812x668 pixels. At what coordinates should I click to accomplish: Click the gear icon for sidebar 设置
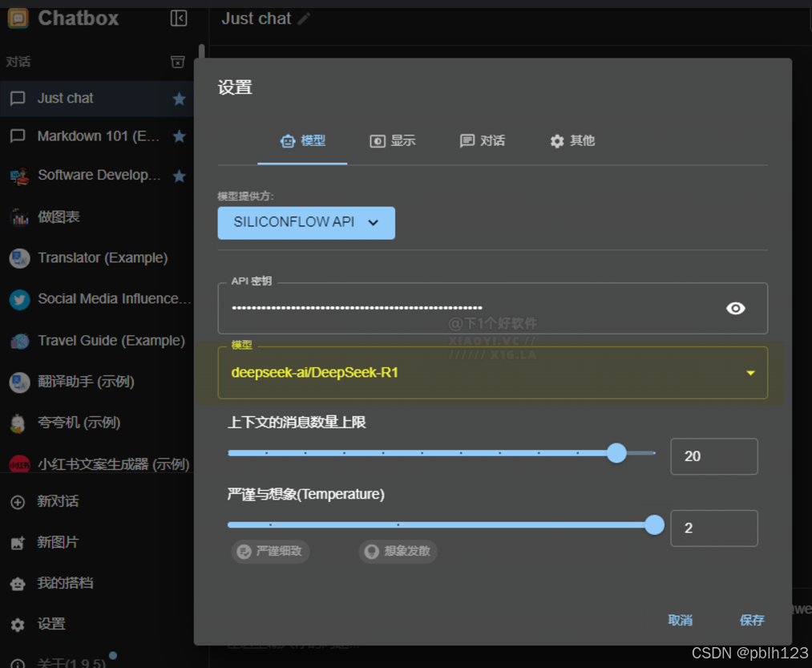pyautogui.click(x=18, y=625)
